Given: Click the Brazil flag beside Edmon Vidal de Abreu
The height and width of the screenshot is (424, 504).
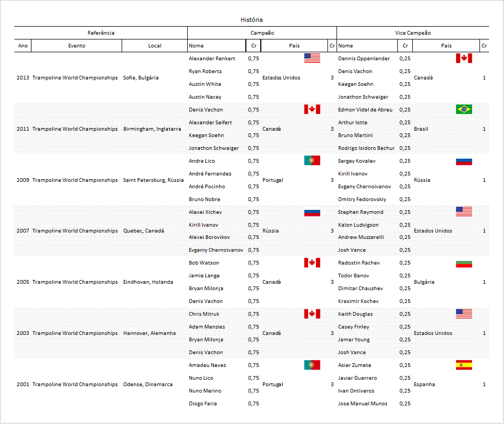Looking at the screenshot, I should click(x=464, y=109).
